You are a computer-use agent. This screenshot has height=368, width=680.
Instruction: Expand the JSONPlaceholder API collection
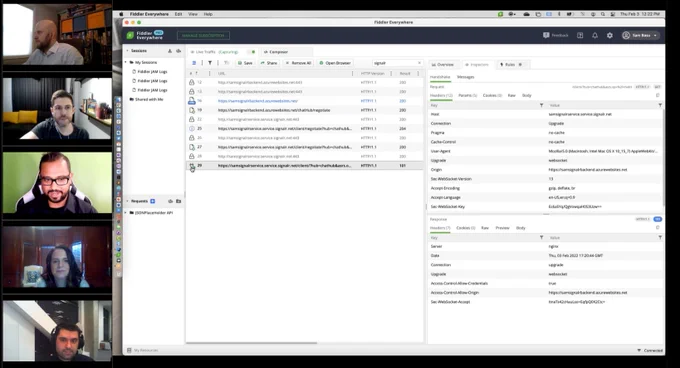pos(126,213)
